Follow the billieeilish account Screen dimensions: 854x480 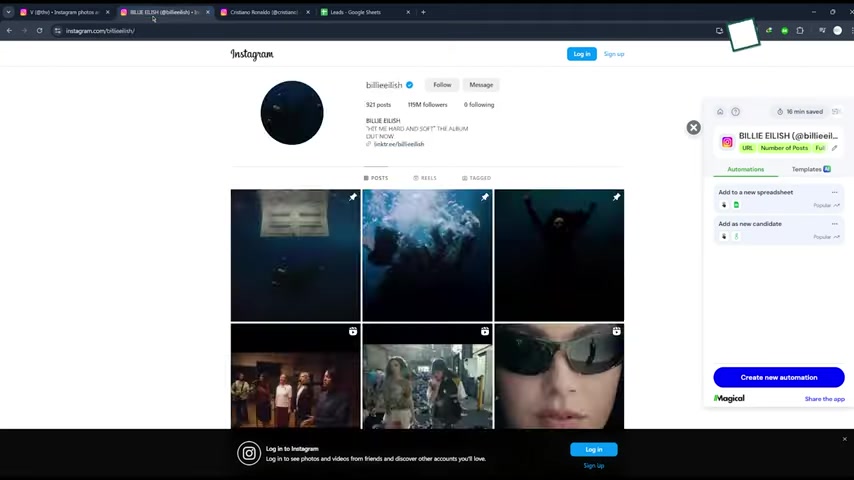click(442, 85)
